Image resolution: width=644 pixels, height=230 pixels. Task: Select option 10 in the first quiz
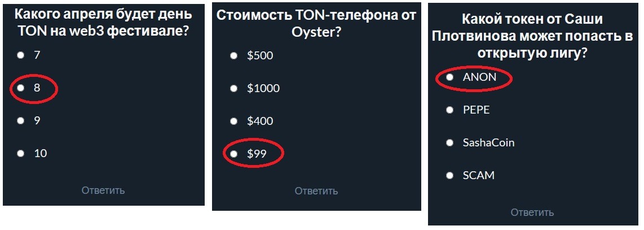tap(21, 153)
